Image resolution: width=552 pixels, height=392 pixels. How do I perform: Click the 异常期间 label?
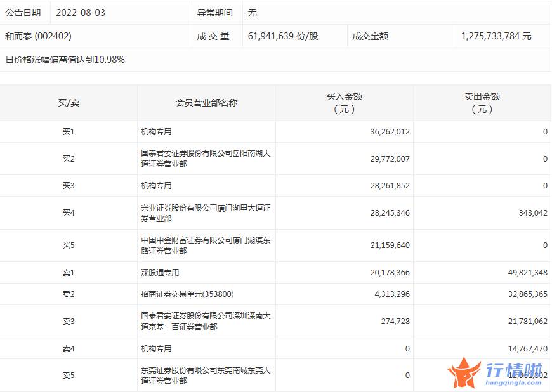214,13
